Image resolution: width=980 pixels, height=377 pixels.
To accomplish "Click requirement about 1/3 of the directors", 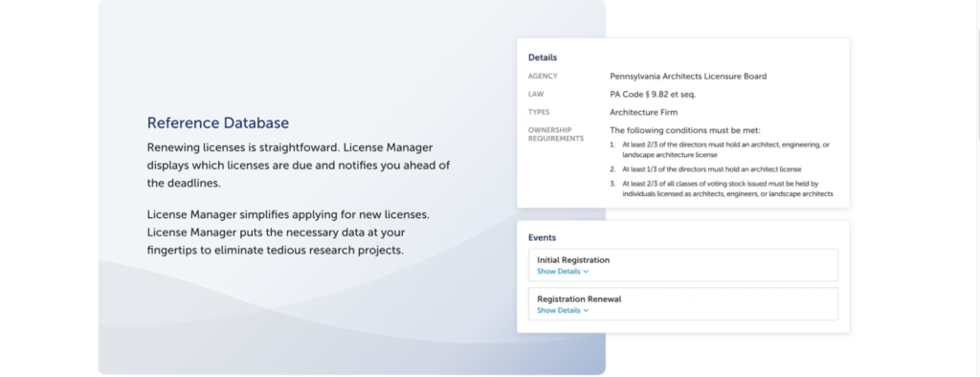I will tap(711, 168).
